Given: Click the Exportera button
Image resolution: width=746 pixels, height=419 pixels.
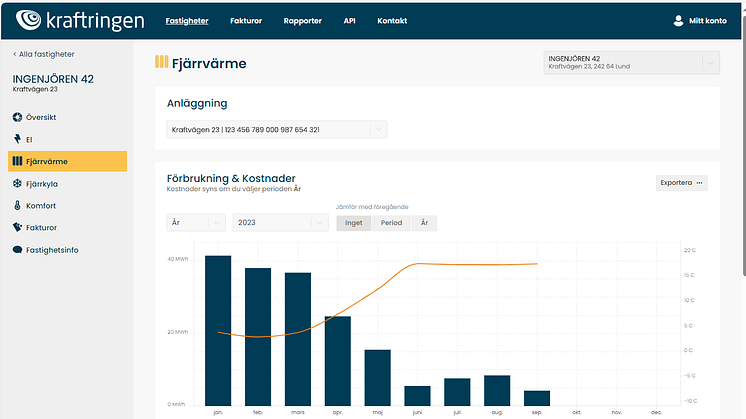Looking at the screenshot, I should pos(682,183).
